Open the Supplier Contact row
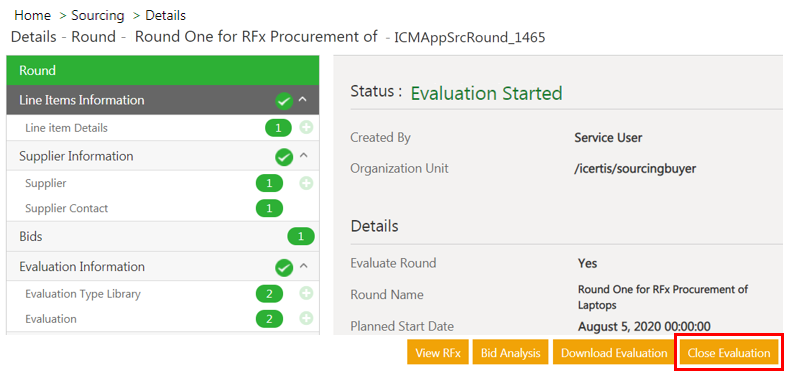 pos(163,208)
